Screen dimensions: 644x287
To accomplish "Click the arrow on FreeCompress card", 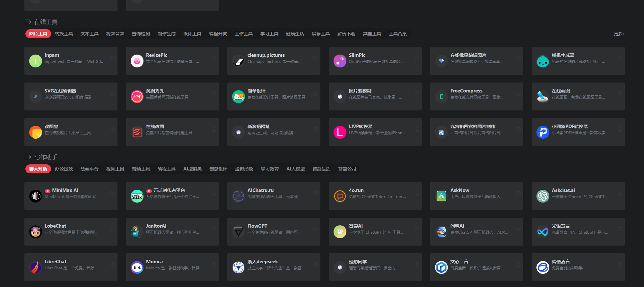I will [518, 94].
